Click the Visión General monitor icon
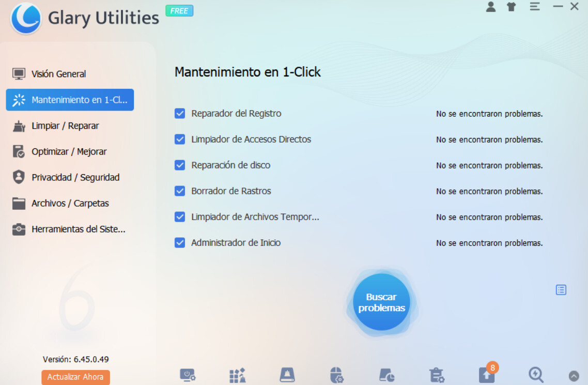588x385 pixels. (19, 74)
